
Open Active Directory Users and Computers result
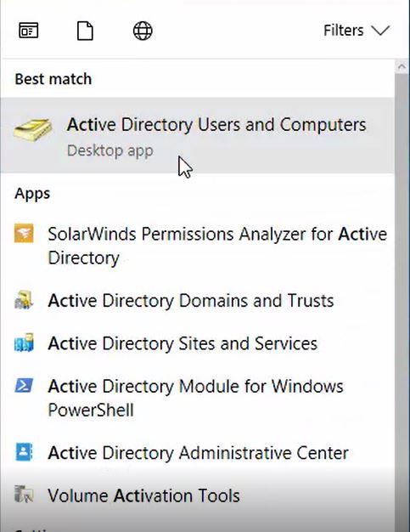point(197,135)
